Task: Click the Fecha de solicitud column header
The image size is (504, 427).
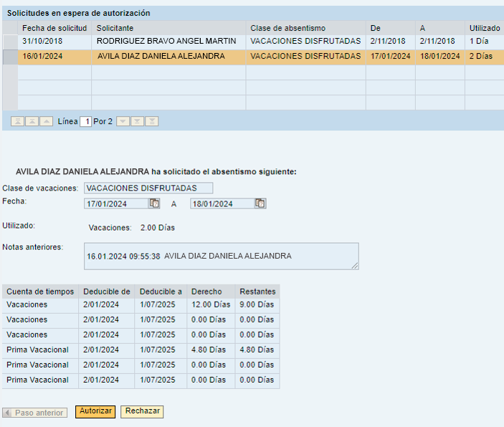Action: pos(54,27)
